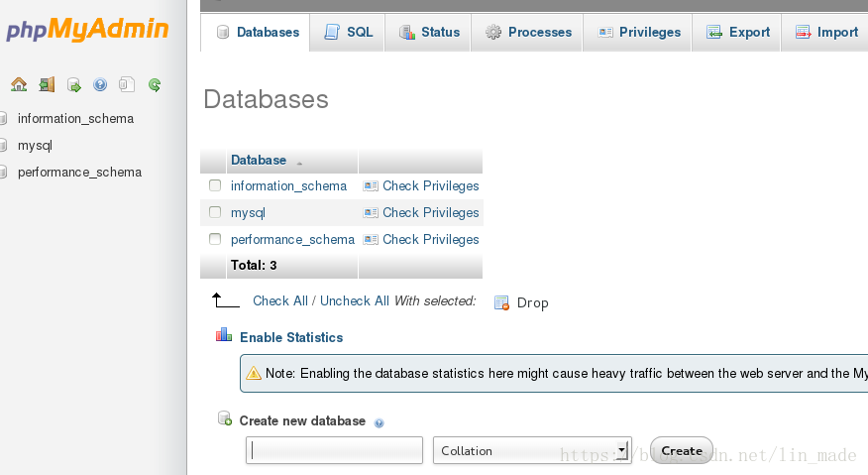Open mysql link in databases table
Image resolution: width=868 pixels, height=475 pixels.
248,213
